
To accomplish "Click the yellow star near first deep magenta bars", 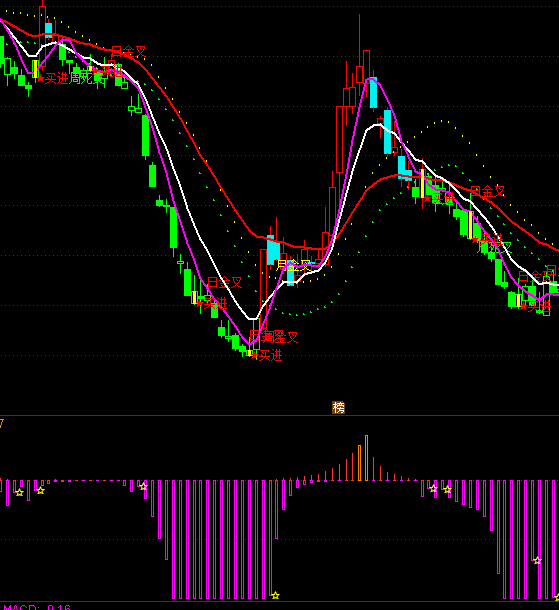I will pyautogui.click(x=144, y=486).
